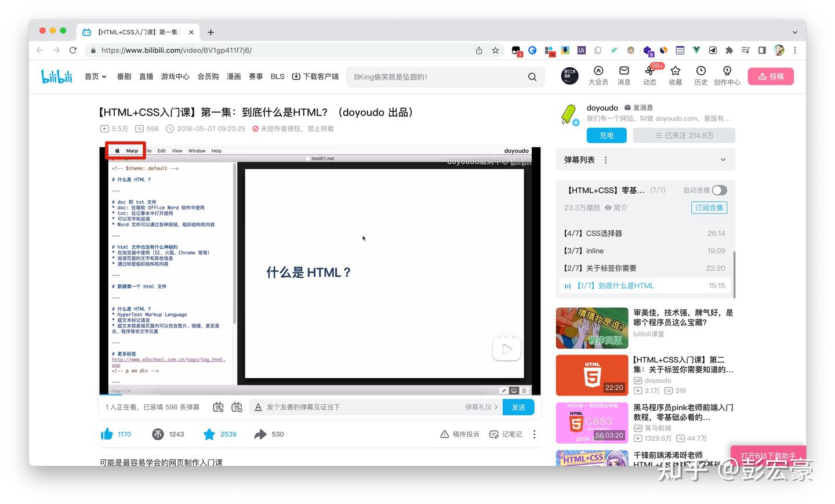Open the 收藏 favorites panel
This screenshot has width=835, height=504.
(x=675, y=76)
